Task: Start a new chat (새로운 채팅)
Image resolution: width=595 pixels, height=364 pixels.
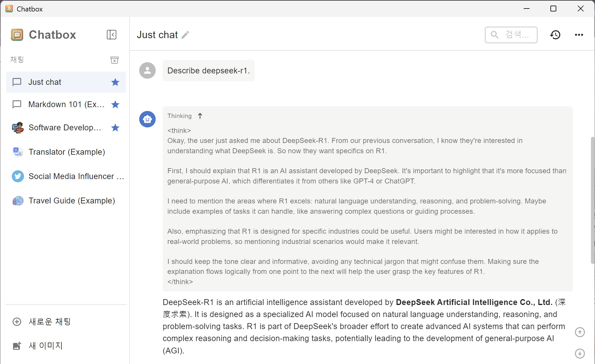Action: tap(49, 322)
